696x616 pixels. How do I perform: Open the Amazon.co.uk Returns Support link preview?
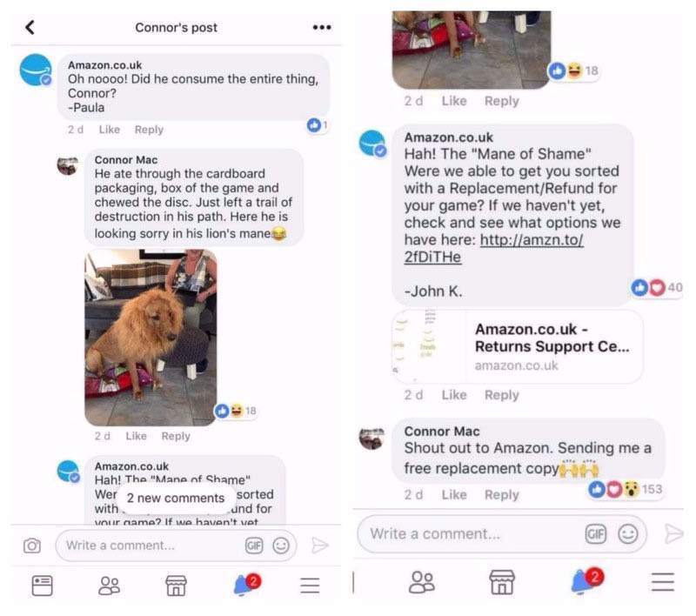[517, 346]
